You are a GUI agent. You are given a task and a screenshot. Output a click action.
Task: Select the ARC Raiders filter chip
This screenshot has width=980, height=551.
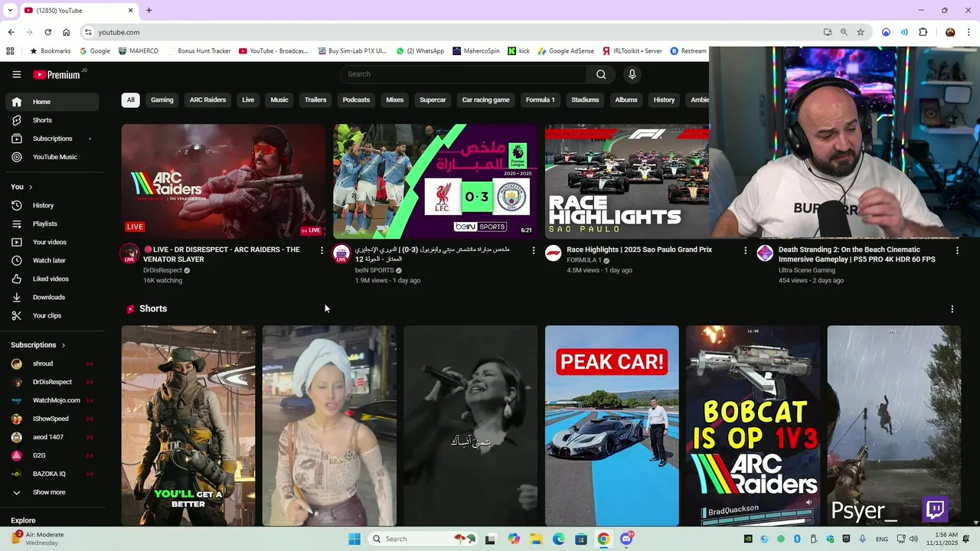point(207,100)
